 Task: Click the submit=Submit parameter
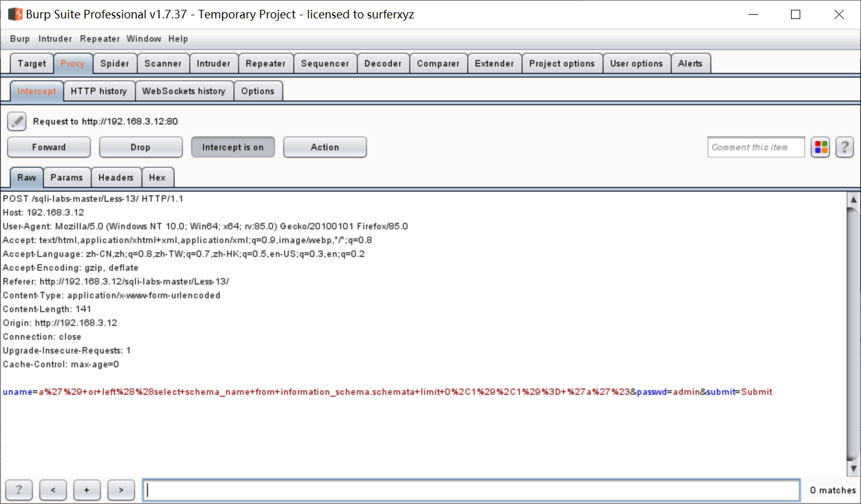tap(739, 392)
